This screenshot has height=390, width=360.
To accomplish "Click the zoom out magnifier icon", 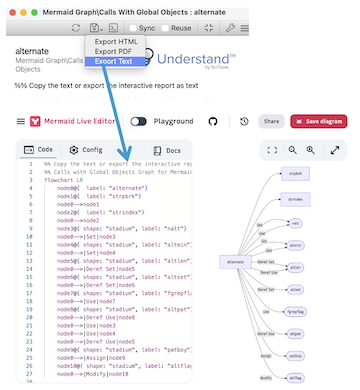I will point(293,150).
